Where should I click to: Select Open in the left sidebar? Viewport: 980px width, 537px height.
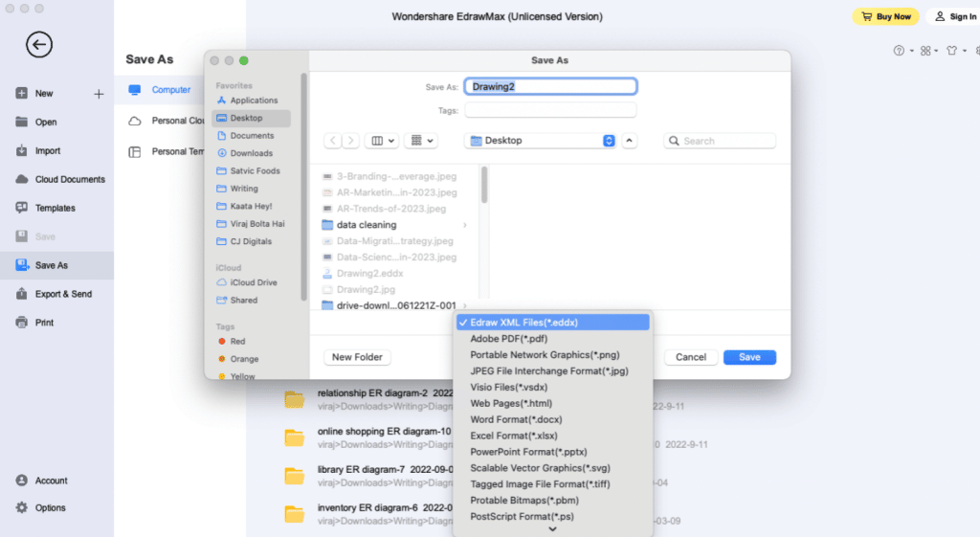click(x=46, y=122)
